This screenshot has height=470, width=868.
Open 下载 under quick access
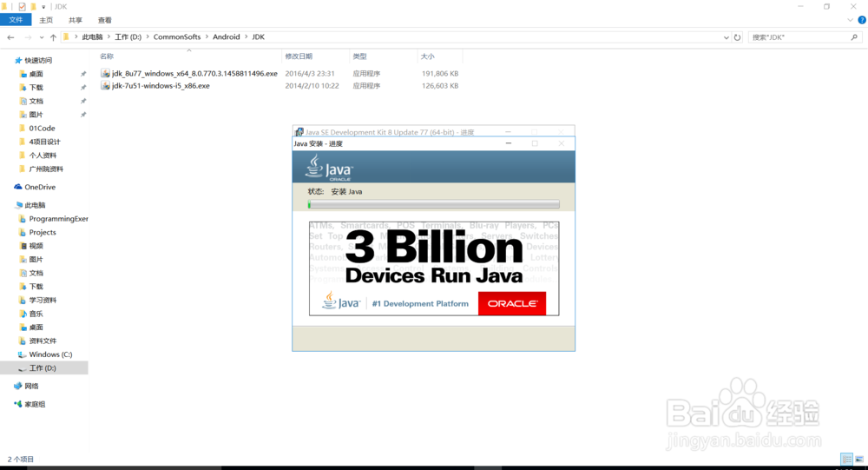tap(36, 88)
